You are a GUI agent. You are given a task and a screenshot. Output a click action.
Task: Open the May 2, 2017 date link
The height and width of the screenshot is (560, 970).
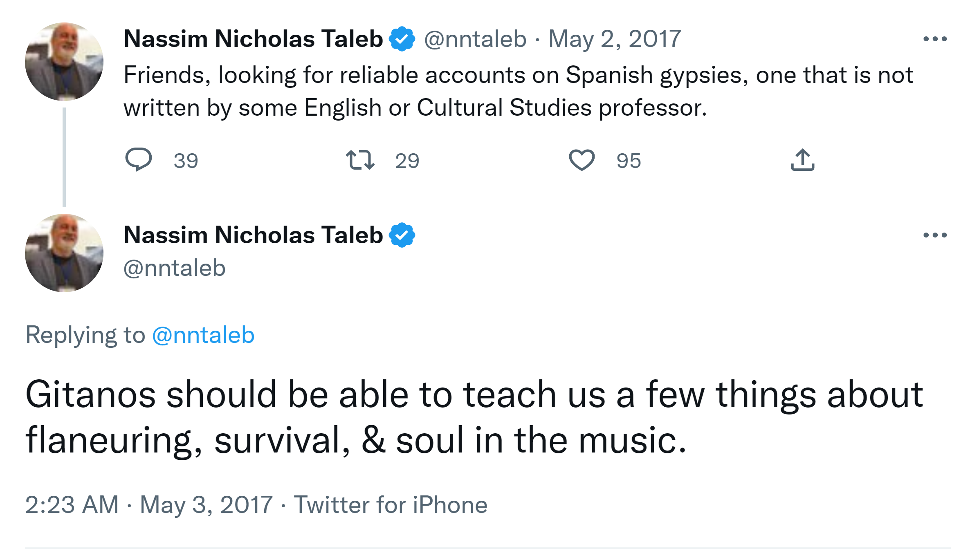pos(614,39)
